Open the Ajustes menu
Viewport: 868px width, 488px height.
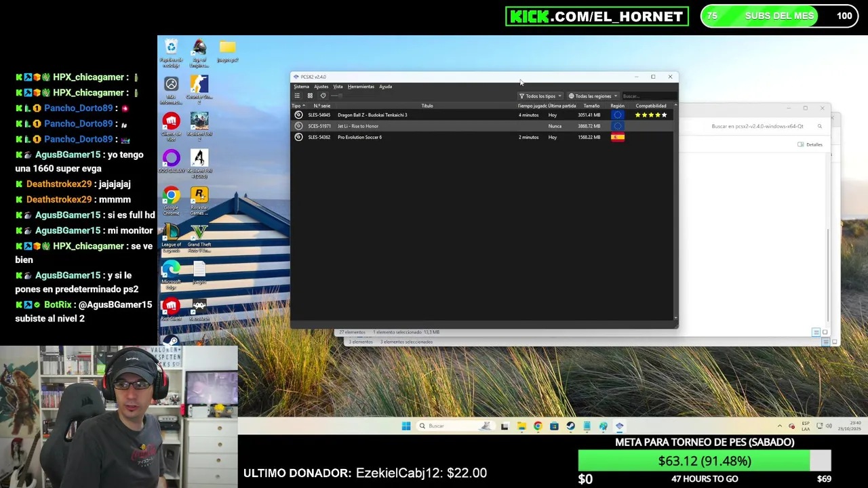321,87
